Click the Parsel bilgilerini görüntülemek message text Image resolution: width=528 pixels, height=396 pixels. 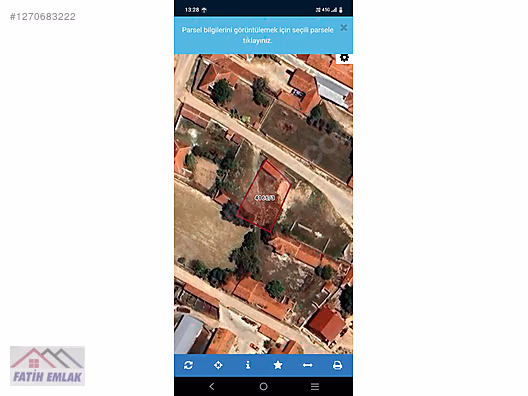click(x=258, y=35)
